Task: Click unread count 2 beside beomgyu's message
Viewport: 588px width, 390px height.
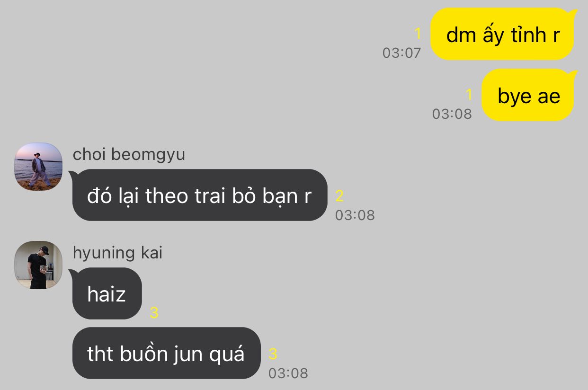Action: tap(339, 195)
